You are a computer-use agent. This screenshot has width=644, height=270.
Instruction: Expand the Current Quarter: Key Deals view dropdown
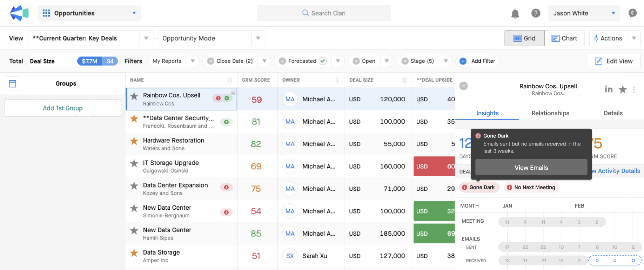pyautogui.click(x=146, y=38)
